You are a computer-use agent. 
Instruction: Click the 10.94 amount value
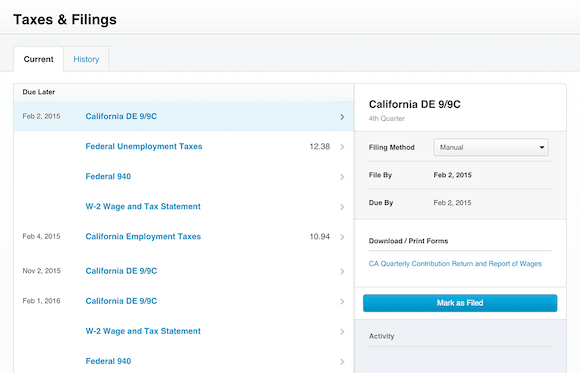pos(320,236)
